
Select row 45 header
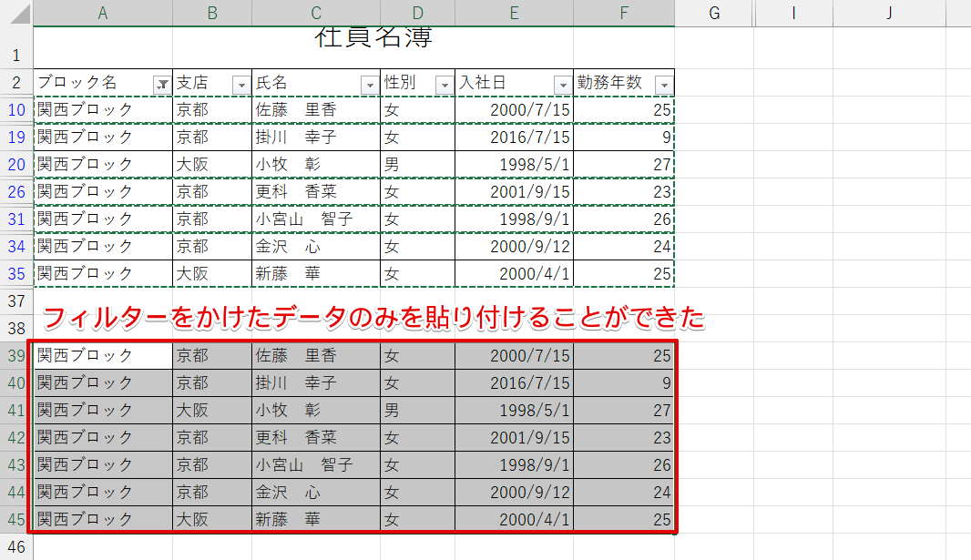[x=16, y=519]
